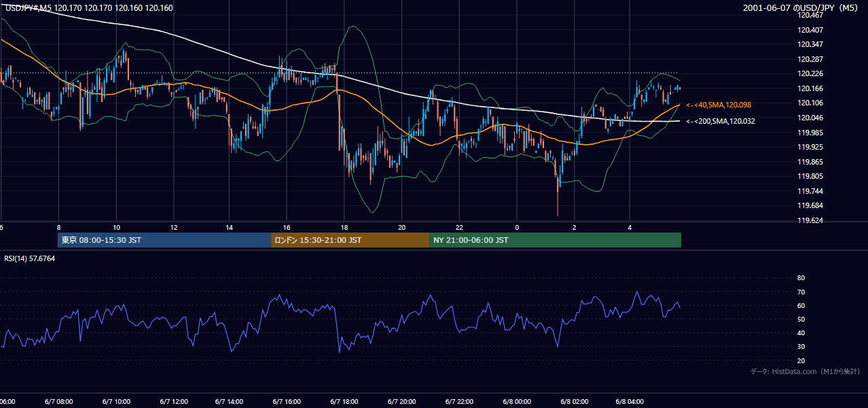Click the 119.865 price axis label
868x408 pixels.
[x=810, y=162]
